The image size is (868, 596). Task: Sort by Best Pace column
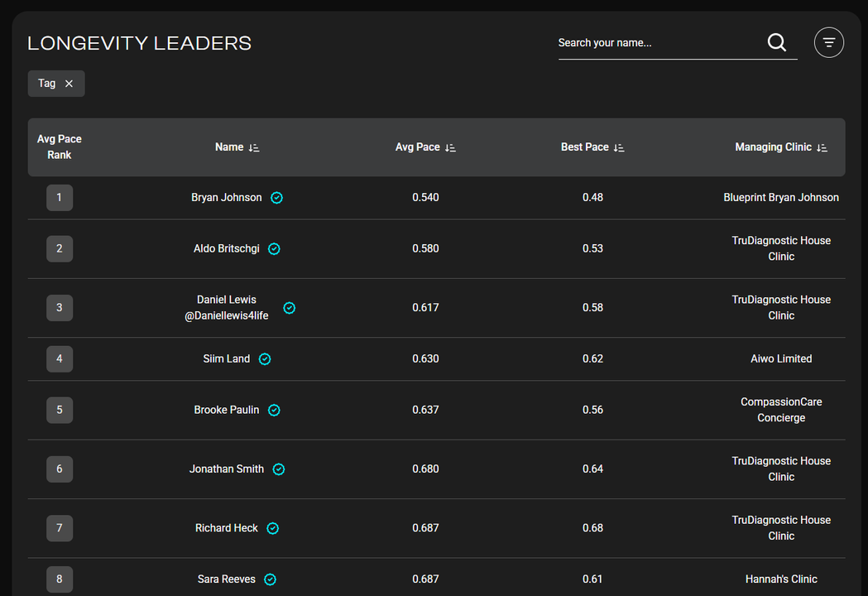619,147
